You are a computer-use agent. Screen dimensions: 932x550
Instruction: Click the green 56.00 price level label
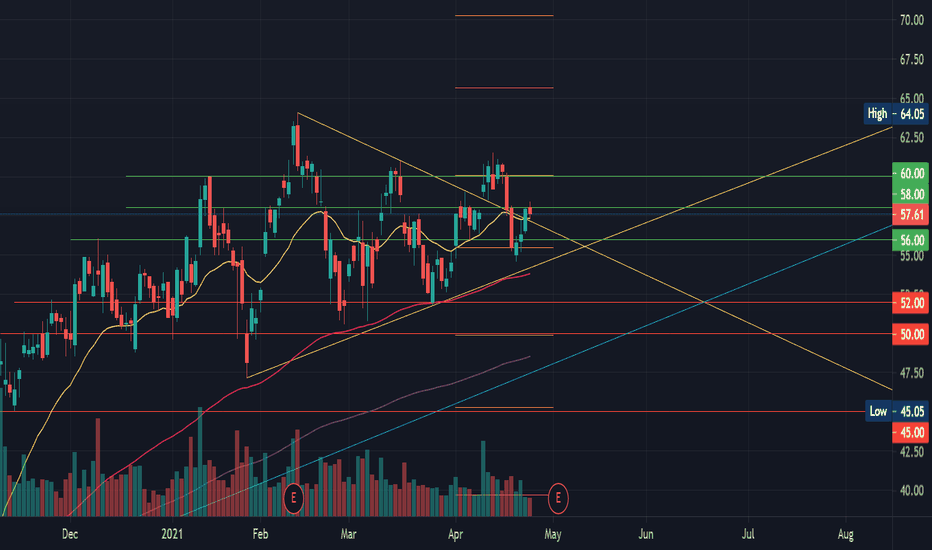pos(911,240)
